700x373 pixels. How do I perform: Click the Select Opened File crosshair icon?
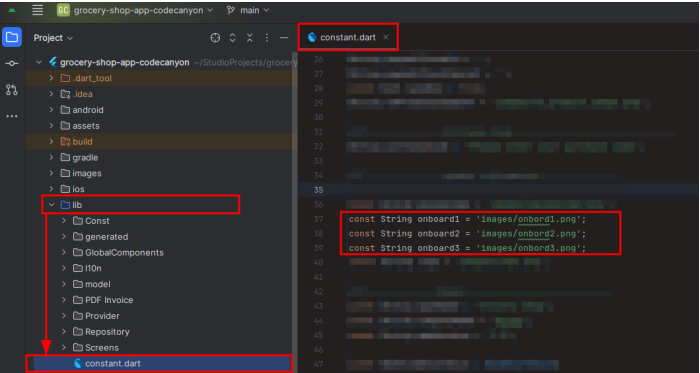(x=215, y=38)
